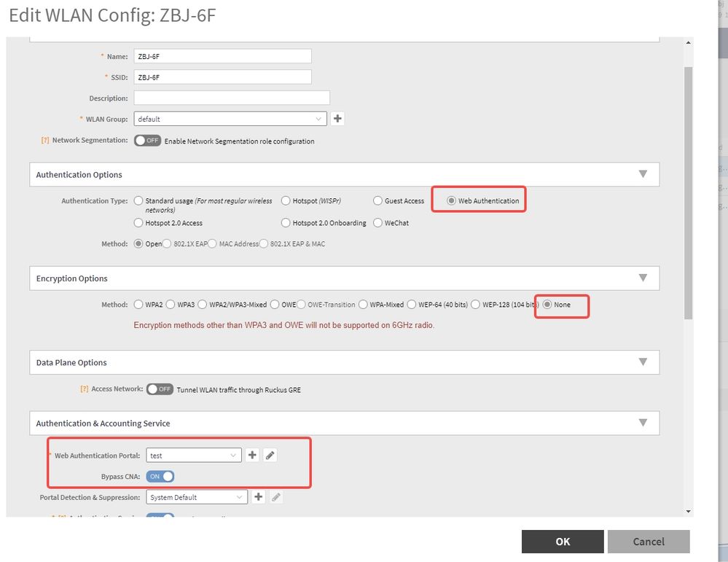The width and height of the screenshot is (728, 562).
Task: Collapse the Encryption Options section
Action: tap(642, 278)
